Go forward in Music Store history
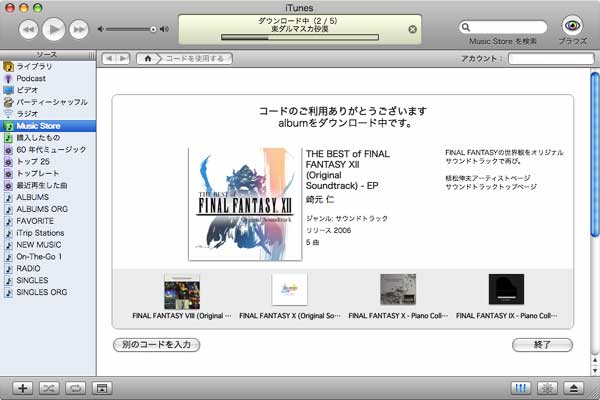The image size is (600, 400). coord(123,59)
